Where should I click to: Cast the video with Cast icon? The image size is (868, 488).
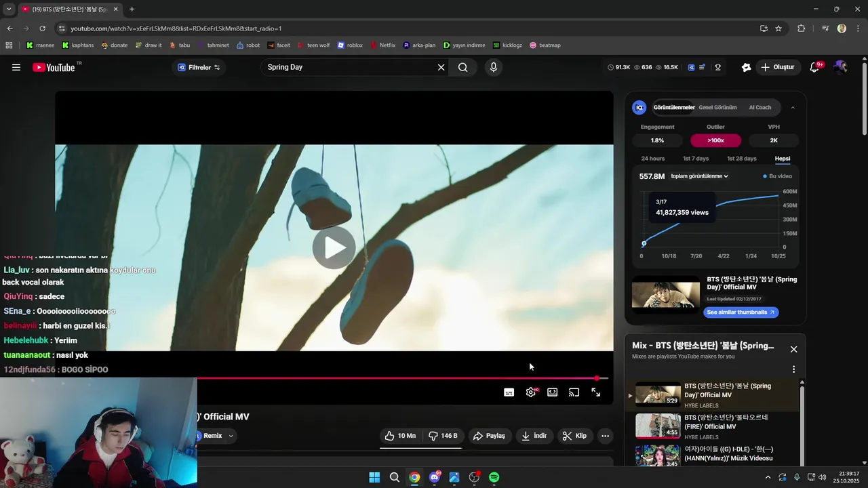[x=574, y=392]
